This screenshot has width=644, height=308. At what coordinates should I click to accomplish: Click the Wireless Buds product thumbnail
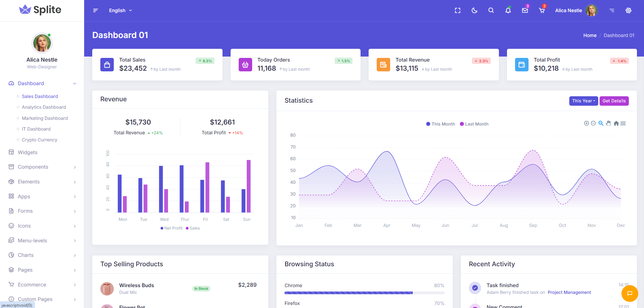click(x=107, y=288)
